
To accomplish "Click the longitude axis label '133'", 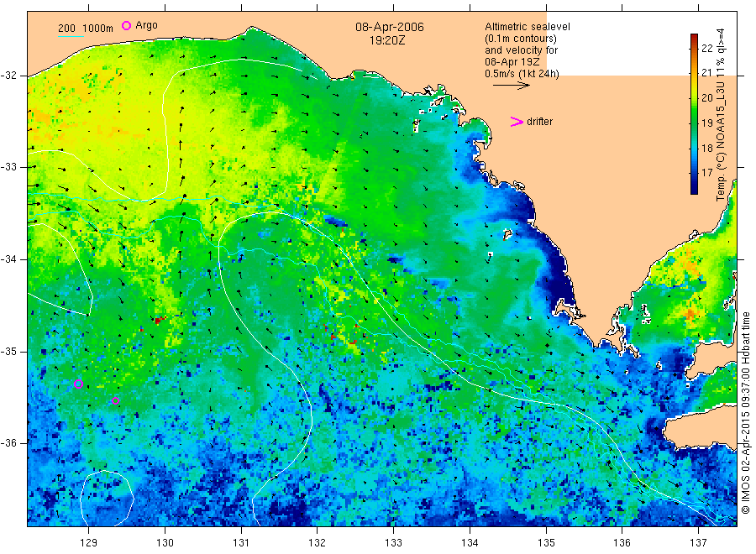I will click(393, 543).
